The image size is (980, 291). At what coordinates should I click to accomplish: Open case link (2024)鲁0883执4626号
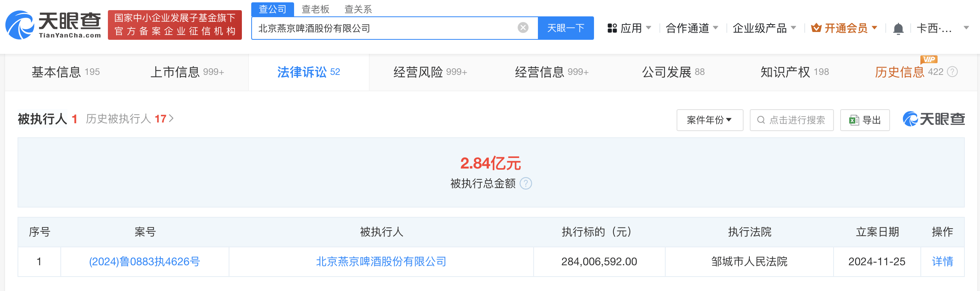145,262
